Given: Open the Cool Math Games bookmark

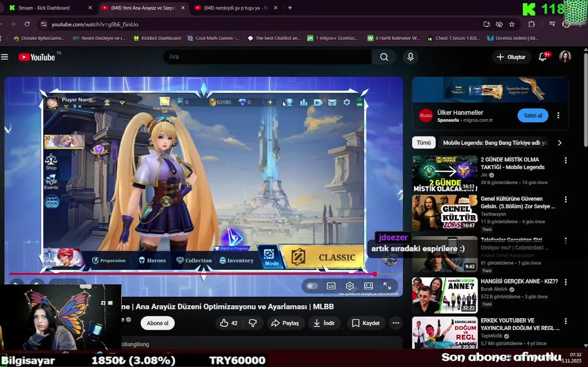Looking at the screenshot, I should click(x=213, y=38).
